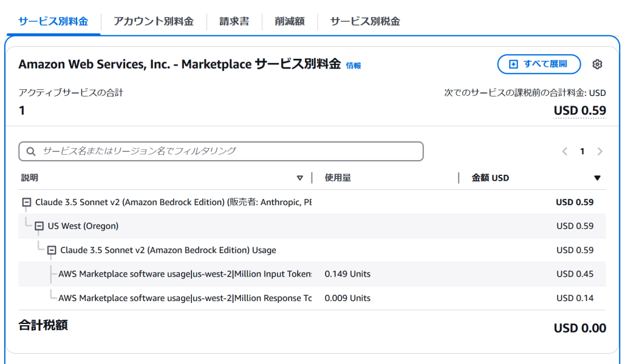This screenshot has width=622, height=364.
Task: Switch to アカウント別料金 tab
Action: (154, 21)
